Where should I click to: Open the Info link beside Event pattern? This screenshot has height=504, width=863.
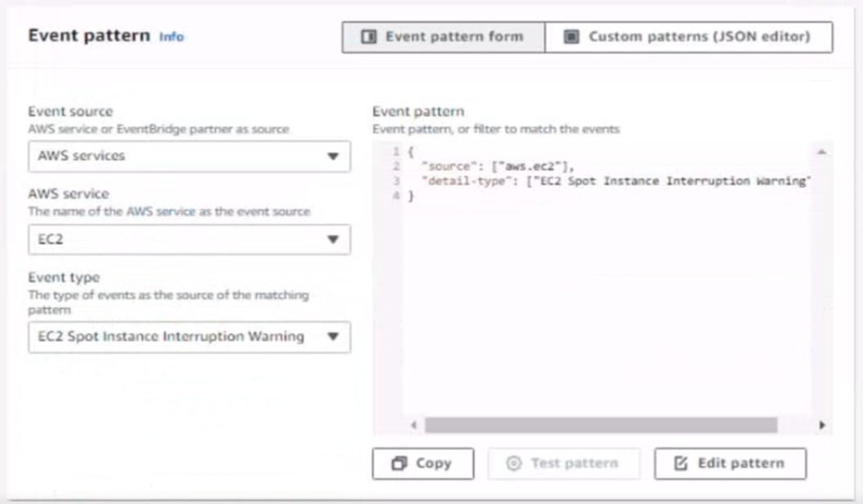tap(171, 37)
